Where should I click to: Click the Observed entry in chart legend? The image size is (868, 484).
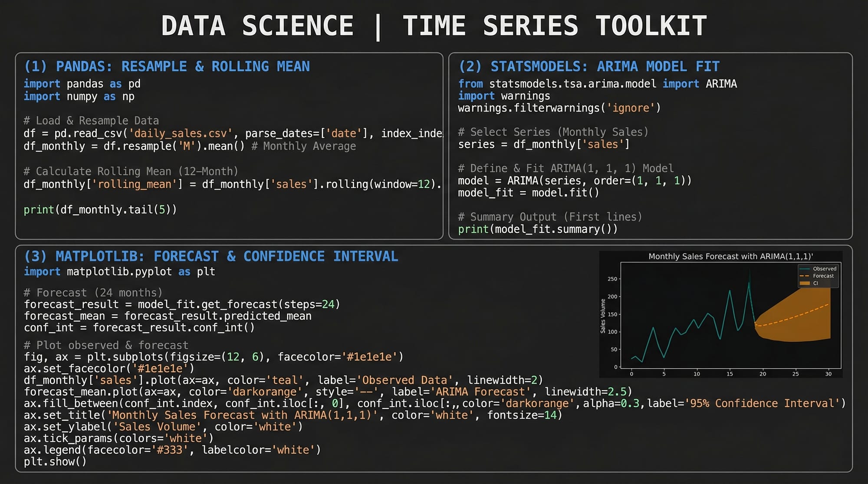pyautogui.click(x=824, y=269)
